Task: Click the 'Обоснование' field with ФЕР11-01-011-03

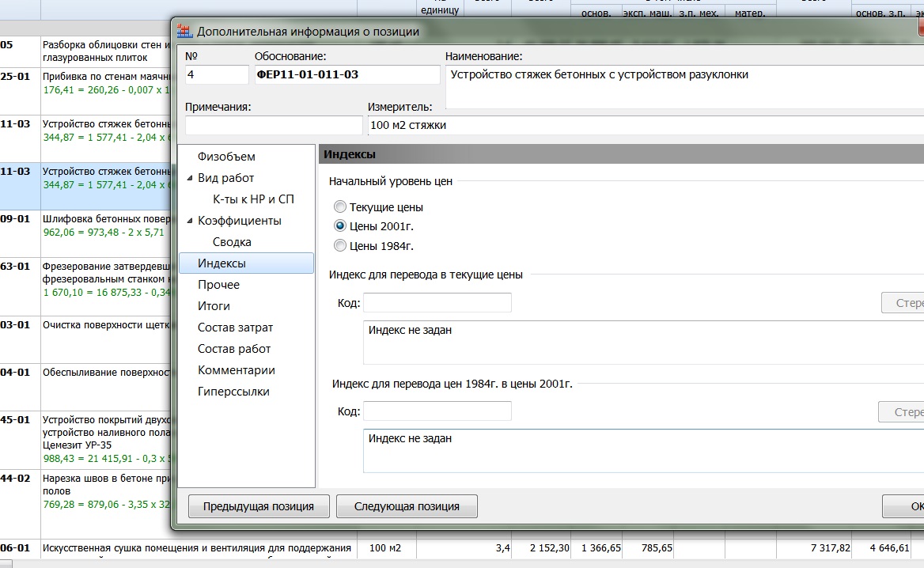Action: 346,75
